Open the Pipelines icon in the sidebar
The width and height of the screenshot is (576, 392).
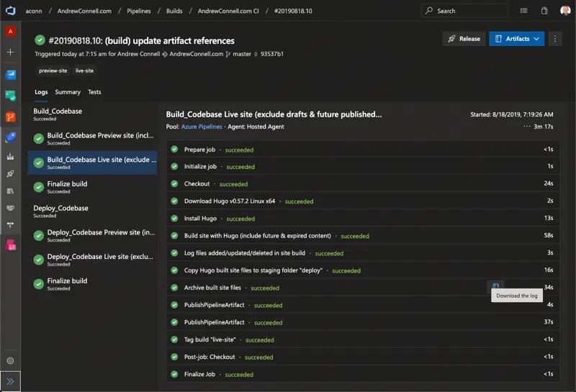click(10, 137)
